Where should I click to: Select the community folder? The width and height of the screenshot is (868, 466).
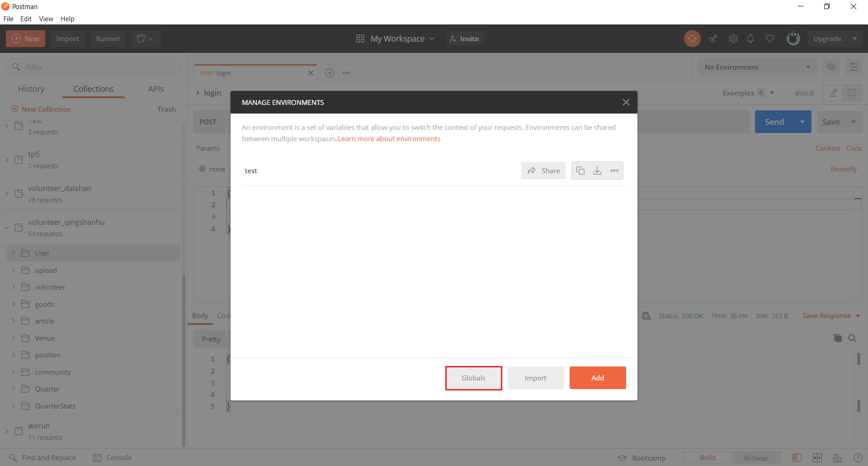click(x=93, y=372)
